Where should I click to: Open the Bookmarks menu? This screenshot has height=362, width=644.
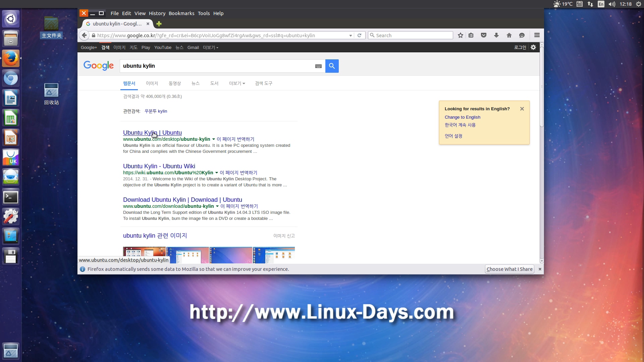tap(181, 13)
